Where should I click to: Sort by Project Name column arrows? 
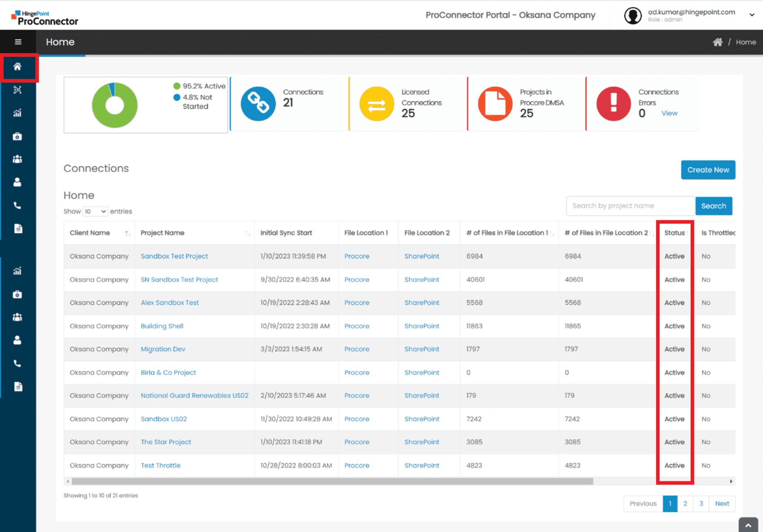[x=248, y=233]
